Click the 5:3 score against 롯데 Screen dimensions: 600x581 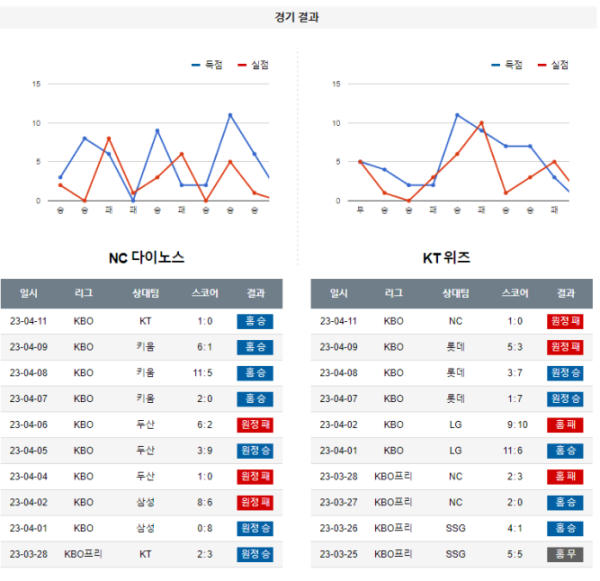[x=515, y=347]
